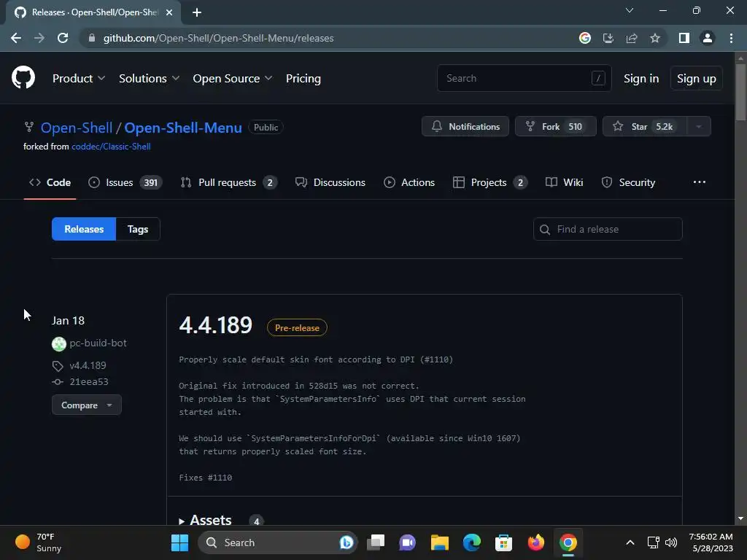This screenshot has width=747, height=560.
Task: Expand the Solutions menu
Action: pos(149,78)
